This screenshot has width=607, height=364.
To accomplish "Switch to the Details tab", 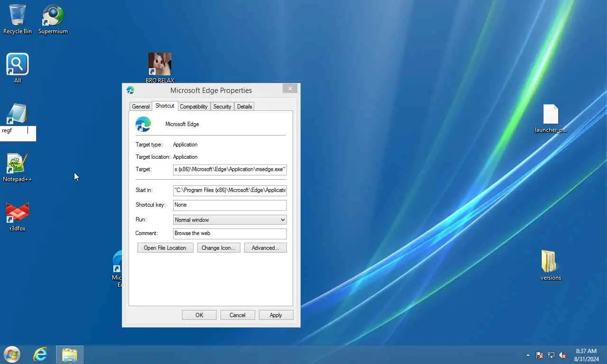I will point(245,107).
